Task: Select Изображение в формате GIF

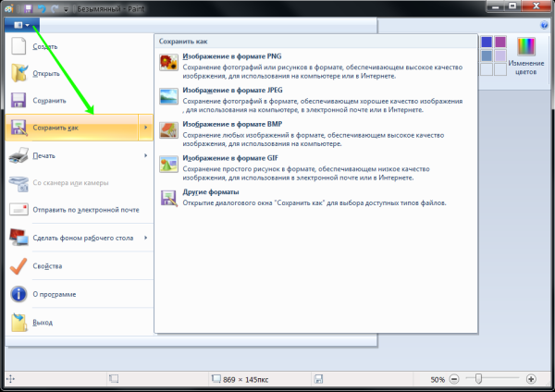Action: point(315,167)
